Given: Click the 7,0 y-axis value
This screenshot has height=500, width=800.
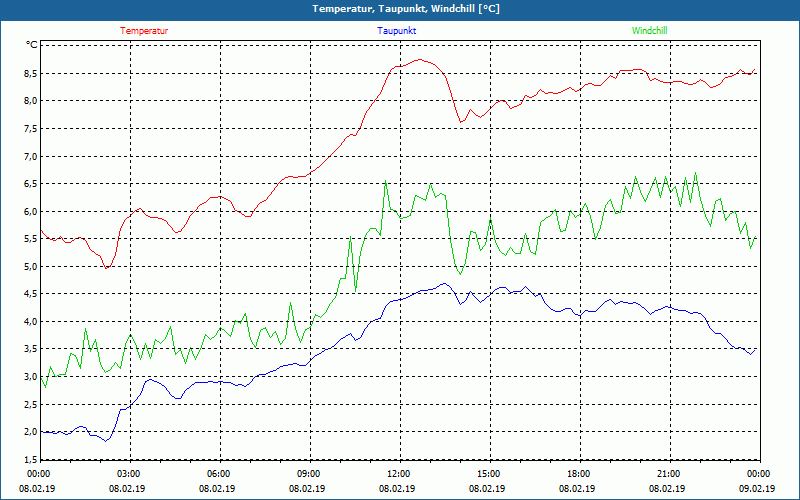Looking at the screenshot, I should 31,156.
